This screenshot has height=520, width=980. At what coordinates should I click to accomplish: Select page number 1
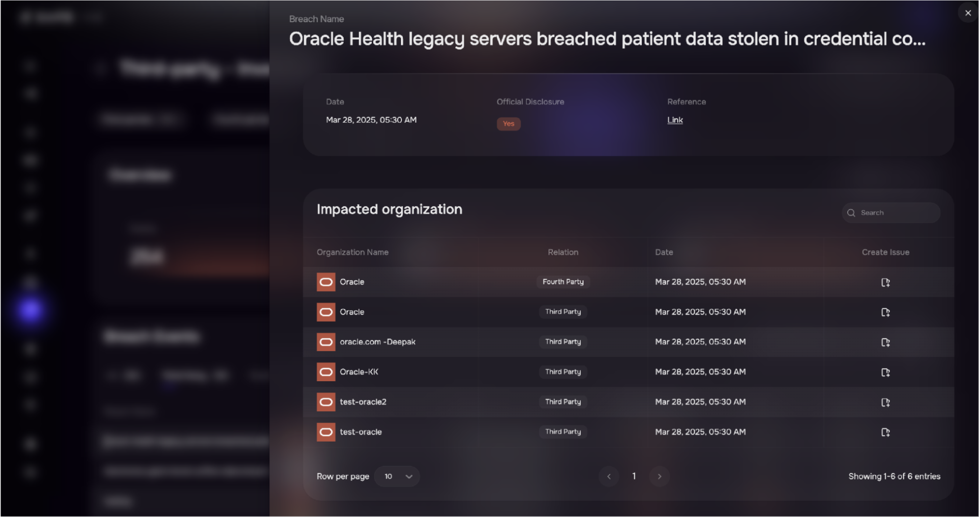coord(634,476)
